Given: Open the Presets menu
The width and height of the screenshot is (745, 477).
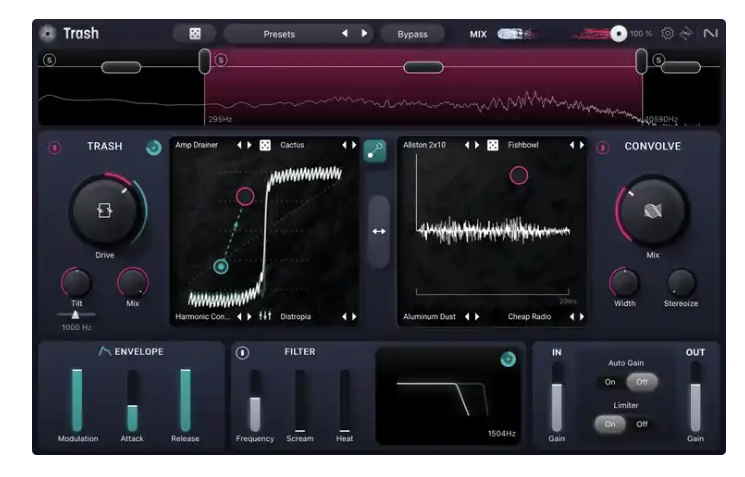Looking at the screenshot, I should [x=279, y=34].
